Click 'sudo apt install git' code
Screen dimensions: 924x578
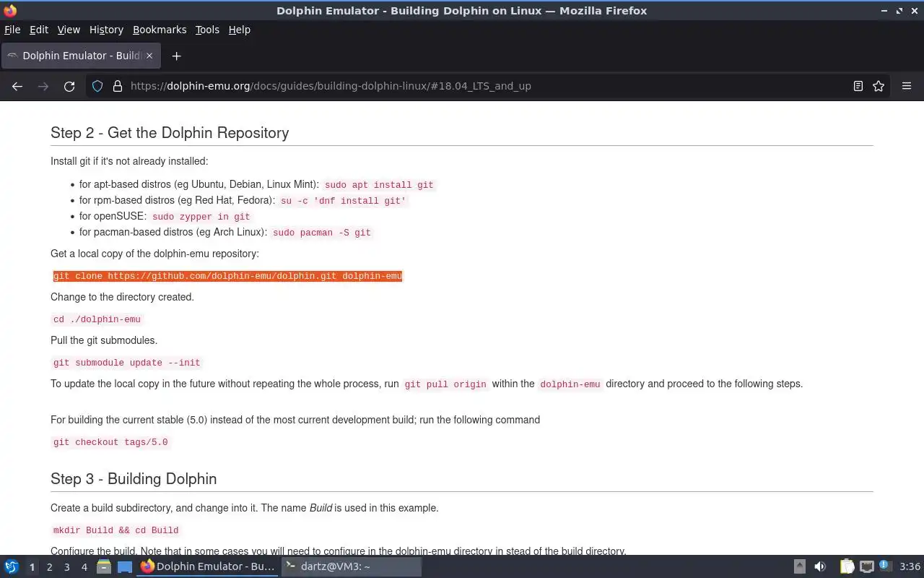point(379,185)
